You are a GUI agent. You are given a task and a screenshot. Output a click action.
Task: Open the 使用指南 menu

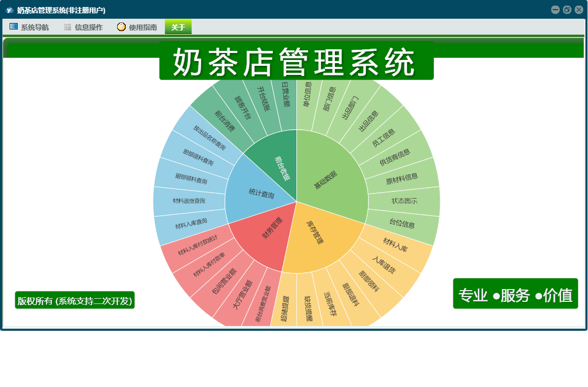(x=138, y=27)
